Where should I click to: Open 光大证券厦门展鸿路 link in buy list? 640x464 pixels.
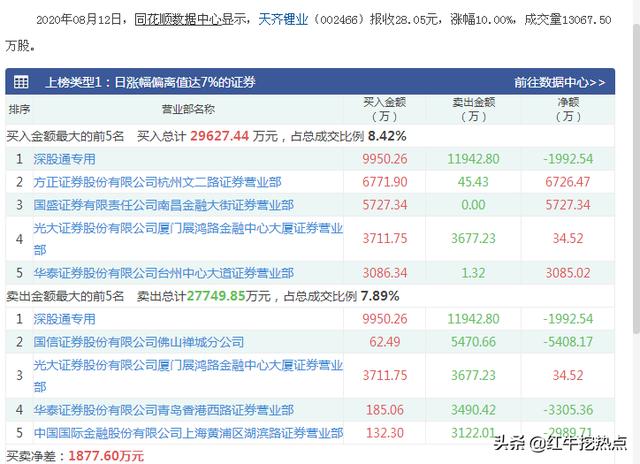pyautogui.click(x=188, y=238)
